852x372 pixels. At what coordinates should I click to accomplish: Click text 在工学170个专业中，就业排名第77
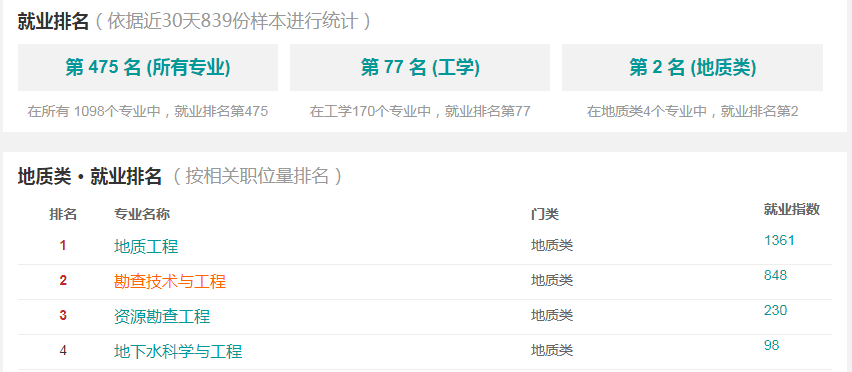pos(419,111)
